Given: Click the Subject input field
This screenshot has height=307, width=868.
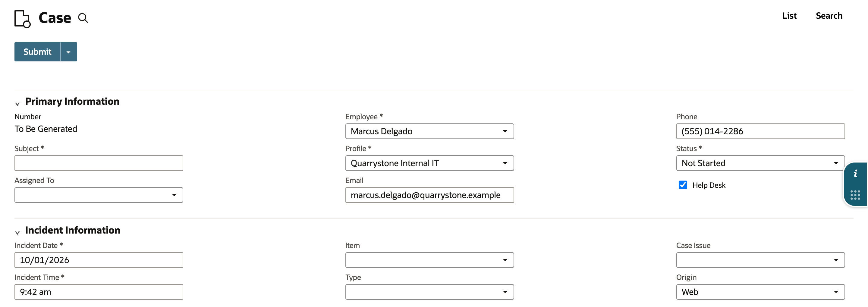Looking at the screenshot, I should 99,163.
